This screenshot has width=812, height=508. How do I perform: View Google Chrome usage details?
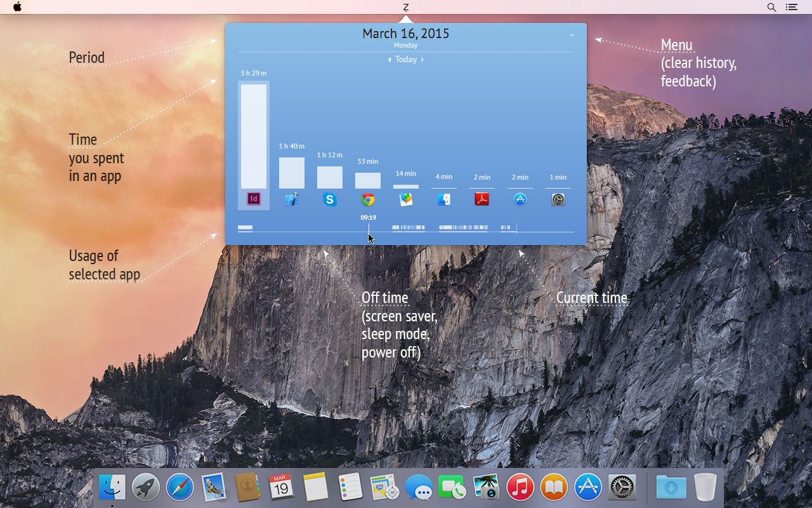[x=368, y=199]
